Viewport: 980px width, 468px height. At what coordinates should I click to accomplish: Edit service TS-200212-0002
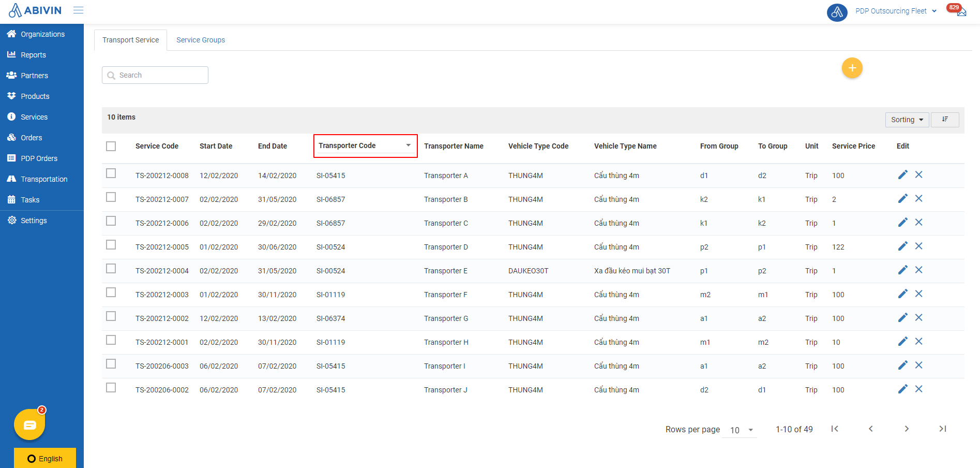[902, 318]
